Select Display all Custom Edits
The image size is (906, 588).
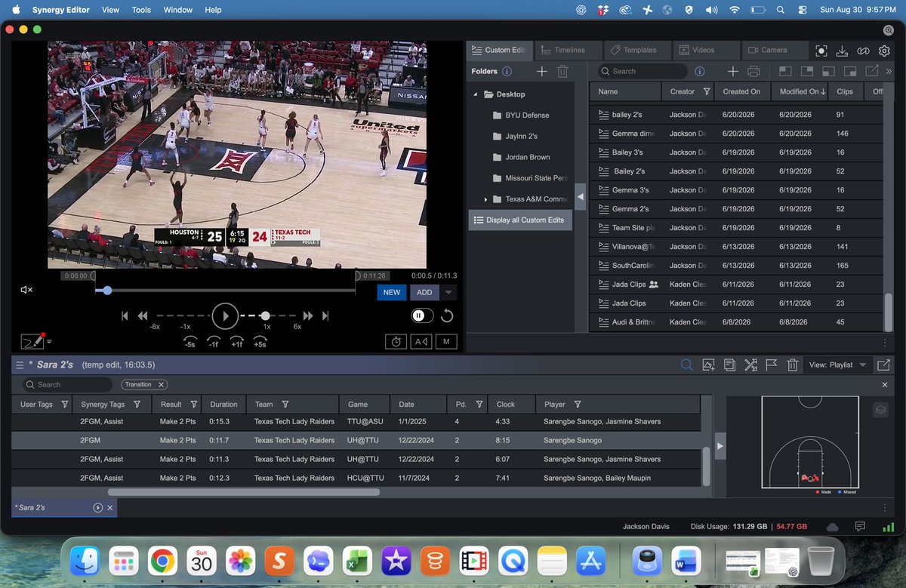point(519,220)
